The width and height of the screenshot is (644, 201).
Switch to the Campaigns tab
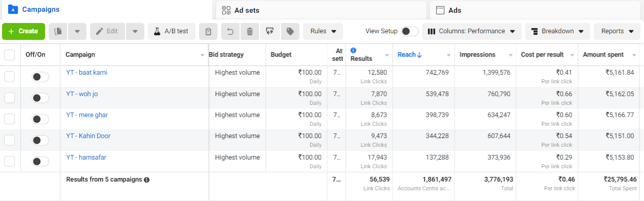(106, 10)
